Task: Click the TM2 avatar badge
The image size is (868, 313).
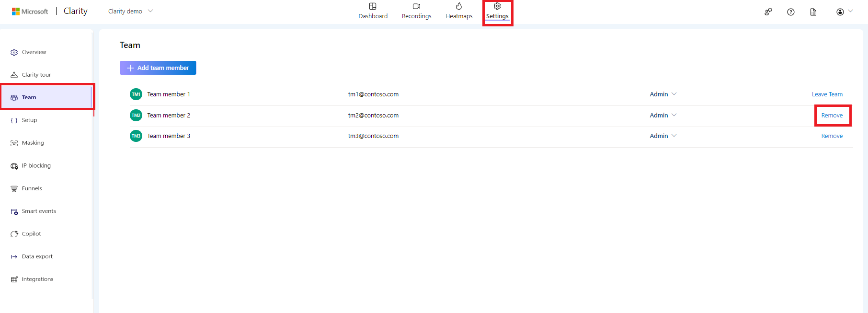Action: (136, 115)
